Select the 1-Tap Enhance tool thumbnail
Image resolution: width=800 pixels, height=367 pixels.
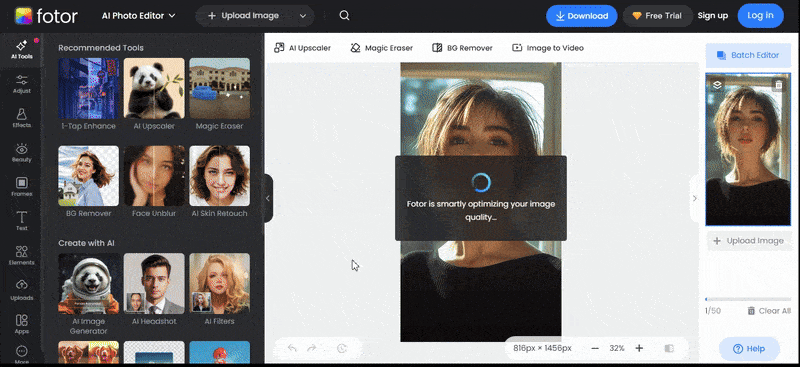tap(89, 88)
